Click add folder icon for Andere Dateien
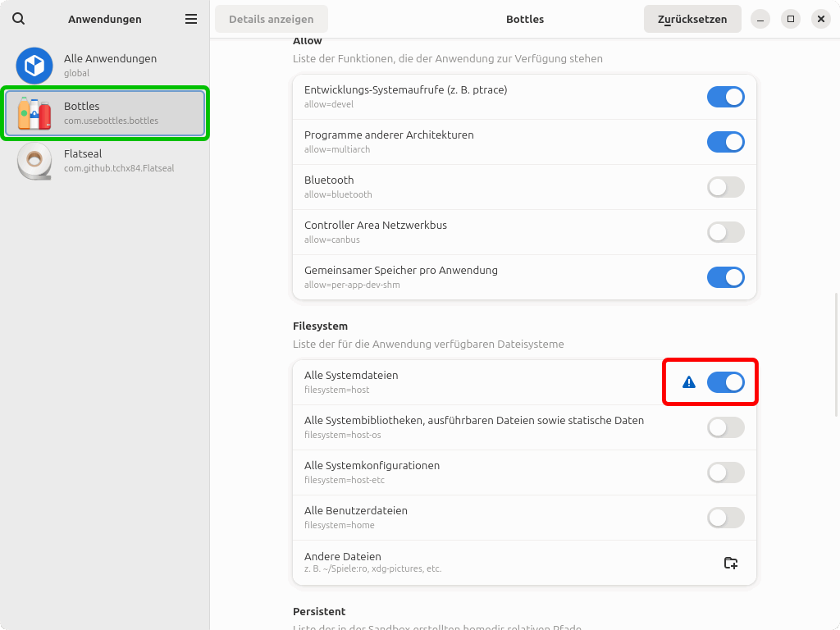This screenshot has height=630, width=840. tap(731, 563)
